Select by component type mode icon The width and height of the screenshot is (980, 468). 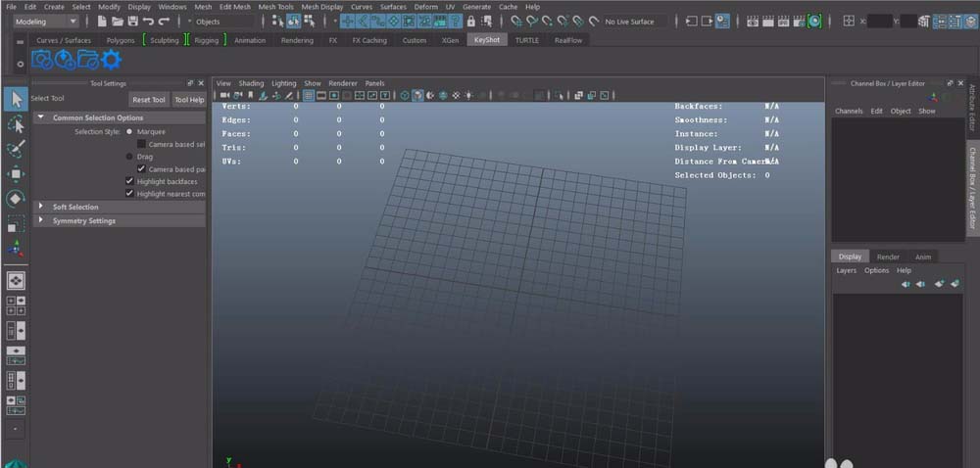click(x=309, y=22)
